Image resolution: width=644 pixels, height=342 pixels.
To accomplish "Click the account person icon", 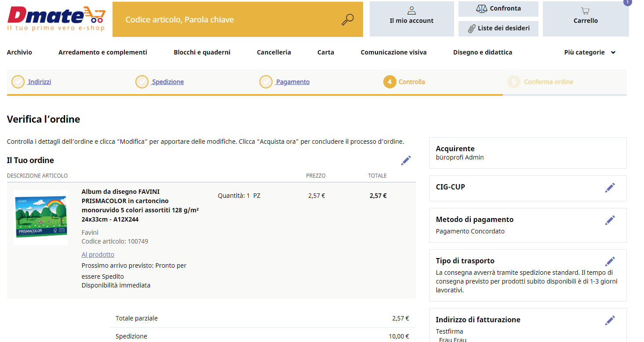I will pyautogui.click(x=411, y=11).
